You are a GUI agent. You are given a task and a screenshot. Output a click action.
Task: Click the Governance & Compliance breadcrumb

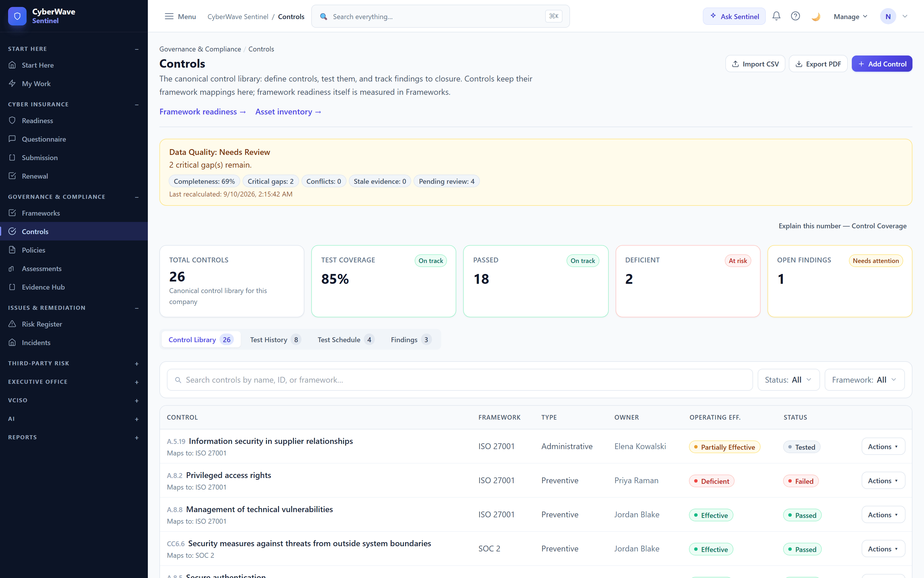tap(200, 49)
